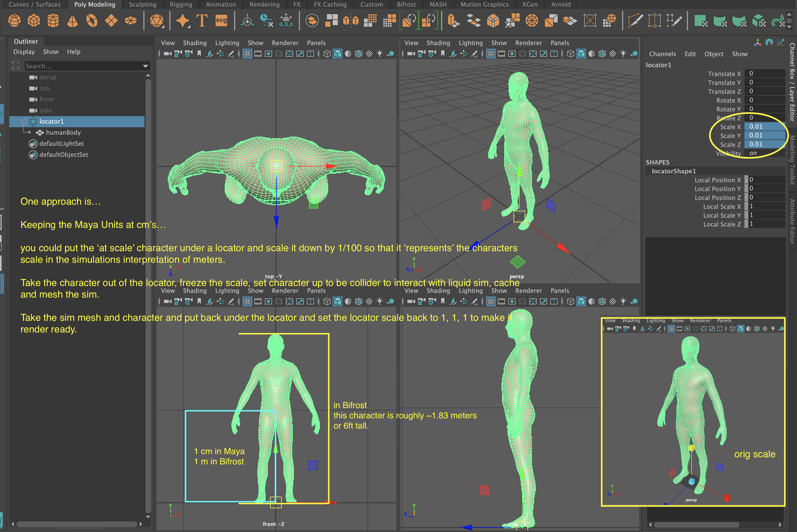Open the SVG creation tool

coord(221,20)
